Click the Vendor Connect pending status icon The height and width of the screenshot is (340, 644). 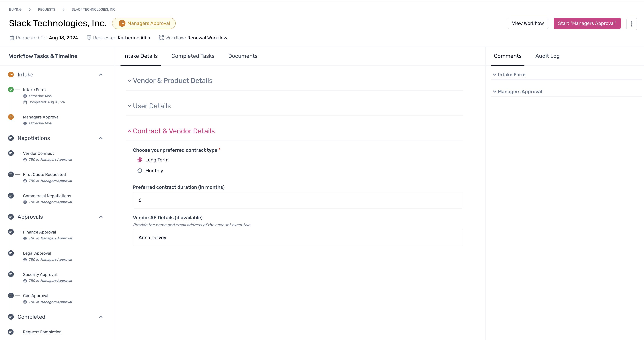11,153
